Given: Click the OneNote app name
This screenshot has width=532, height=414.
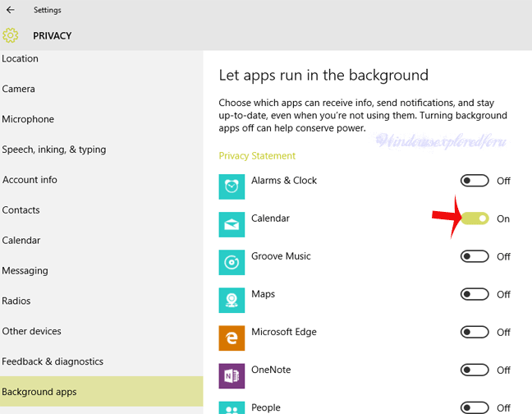Looking at the screenshot, I should tap(271, 370).
